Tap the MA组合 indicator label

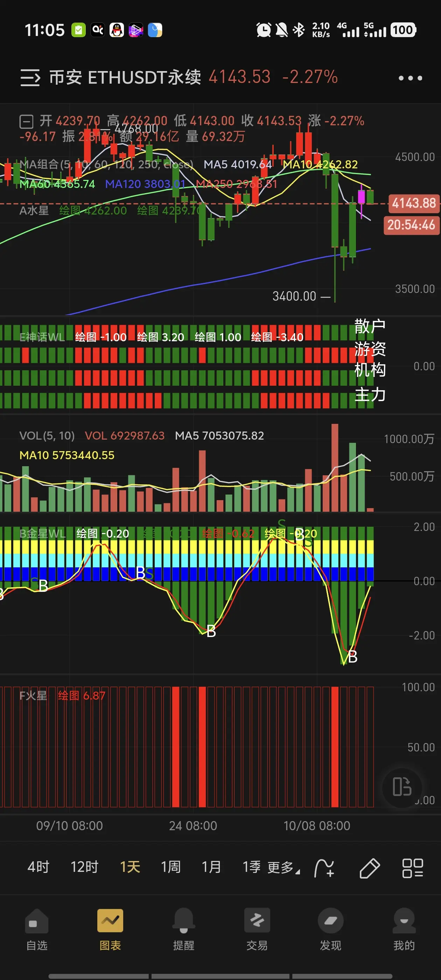coord(106,164)
